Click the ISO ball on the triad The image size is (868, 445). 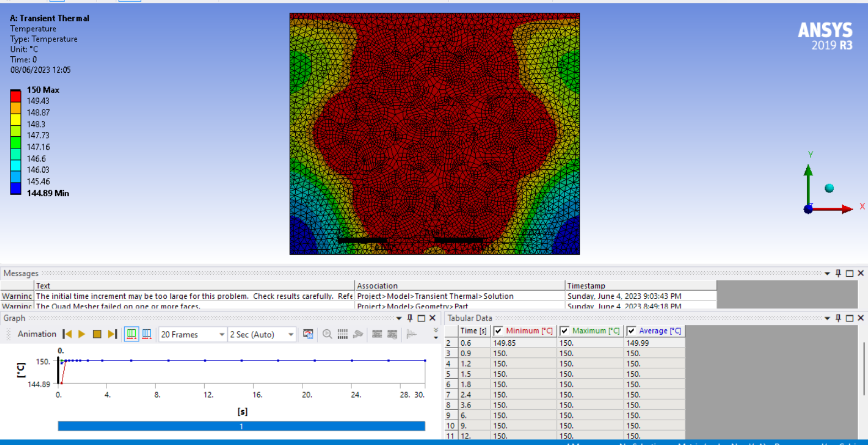coord(829,189)
